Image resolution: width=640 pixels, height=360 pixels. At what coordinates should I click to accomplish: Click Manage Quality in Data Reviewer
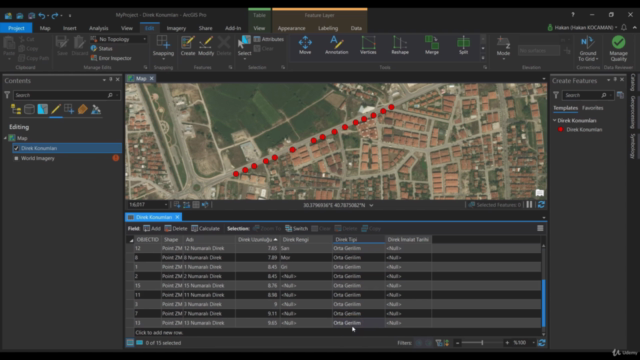click(x=618, y=48)
